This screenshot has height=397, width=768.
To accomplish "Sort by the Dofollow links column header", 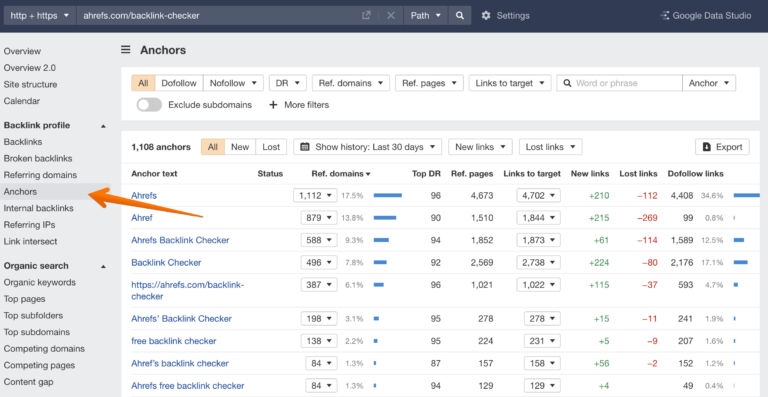I will [696, 174].
